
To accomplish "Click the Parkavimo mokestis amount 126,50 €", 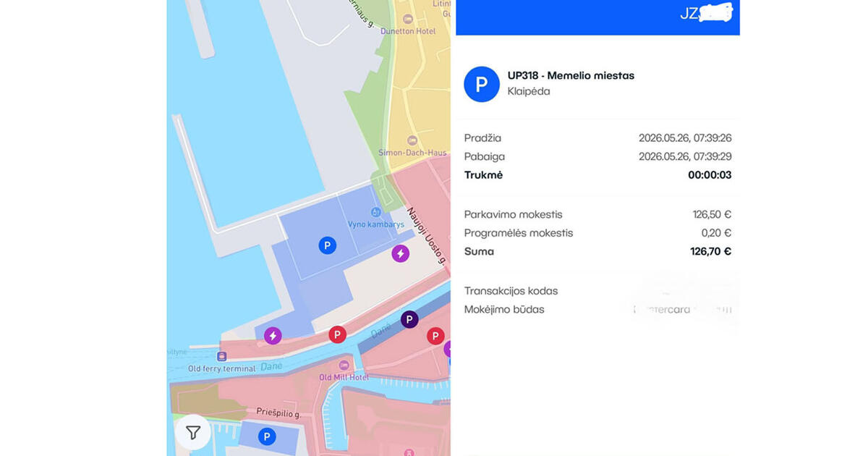I will [x=712, y=214].
